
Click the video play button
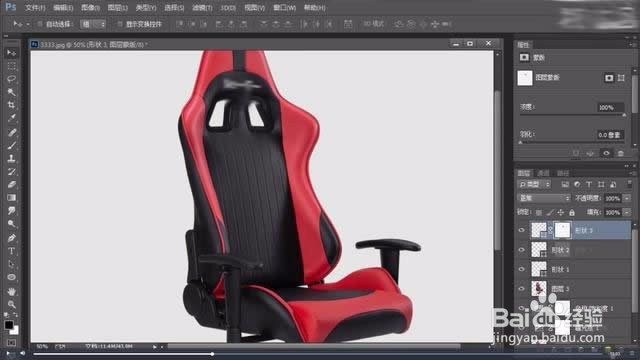click(x=8, y=353)
